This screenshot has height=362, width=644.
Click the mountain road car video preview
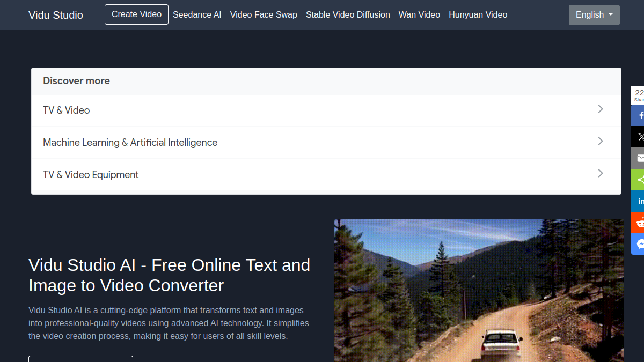coord(479,290)
